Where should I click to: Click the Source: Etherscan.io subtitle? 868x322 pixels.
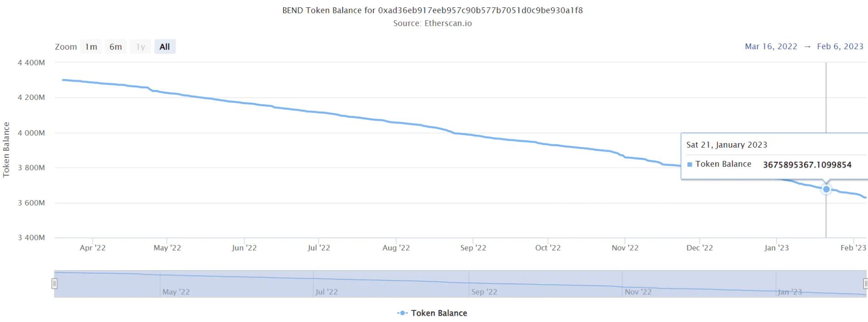pos(432,23)
